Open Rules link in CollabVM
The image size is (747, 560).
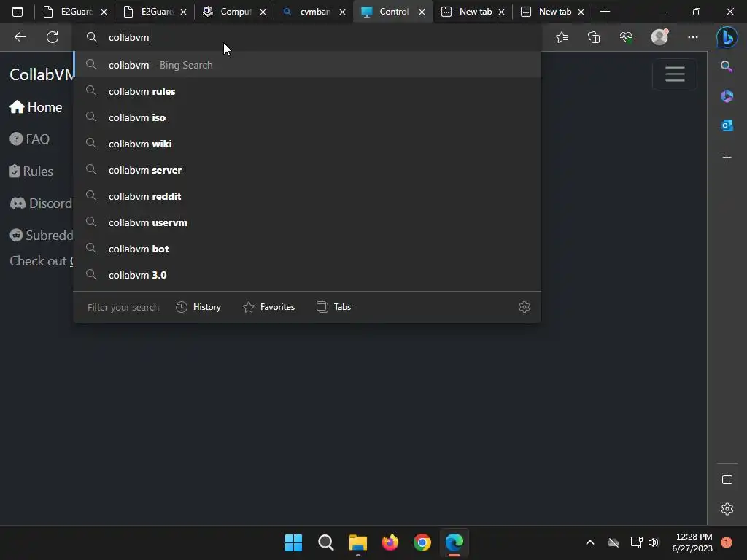tap(31, 171)
